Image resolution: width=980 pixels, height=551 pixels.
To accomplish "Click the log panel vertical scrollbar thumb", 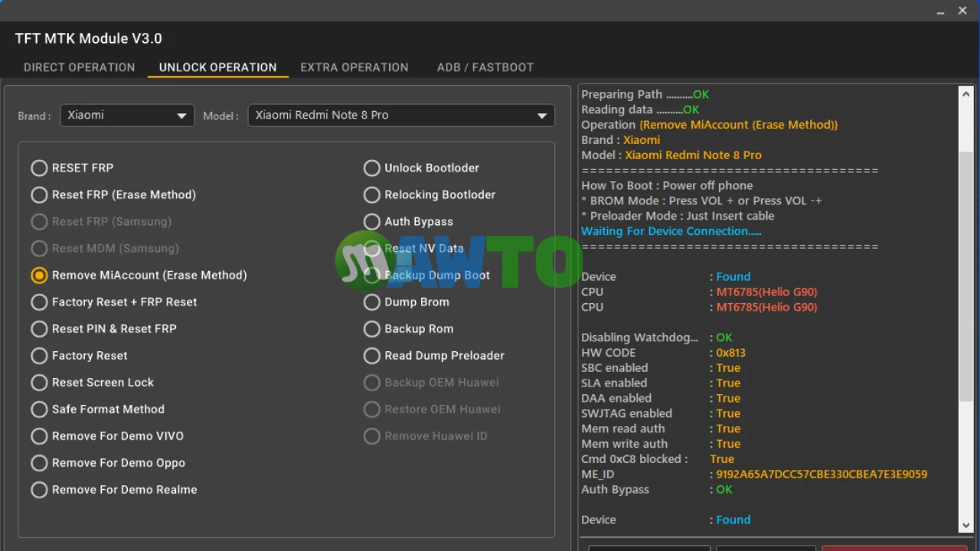I will point(965,275).
